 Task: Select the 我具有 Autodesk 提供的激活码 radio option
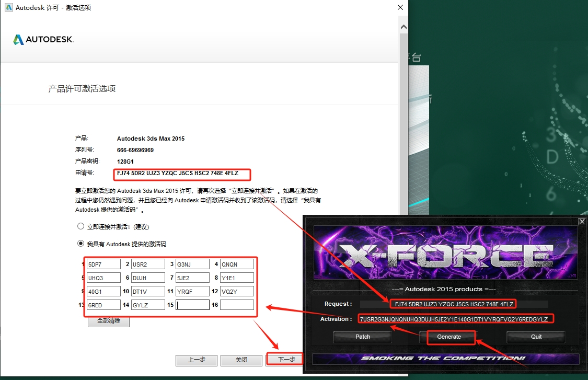tap(80, 244)
